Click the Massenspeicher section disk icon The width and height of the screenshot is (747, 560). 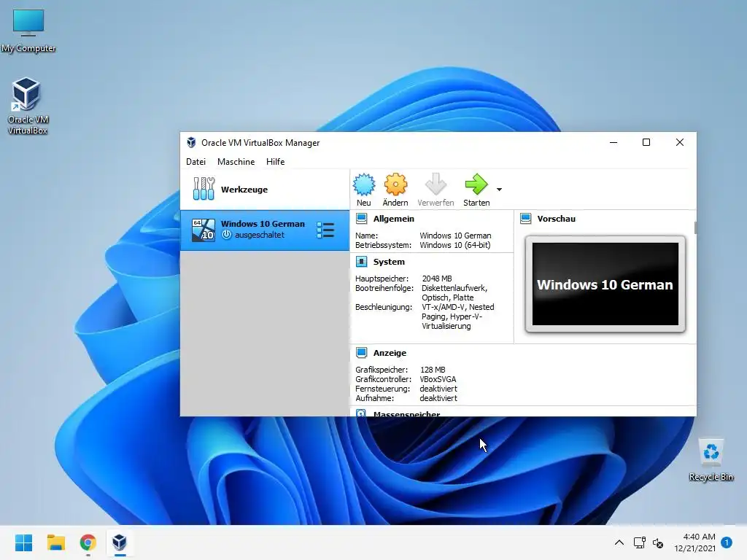(361, 413)
